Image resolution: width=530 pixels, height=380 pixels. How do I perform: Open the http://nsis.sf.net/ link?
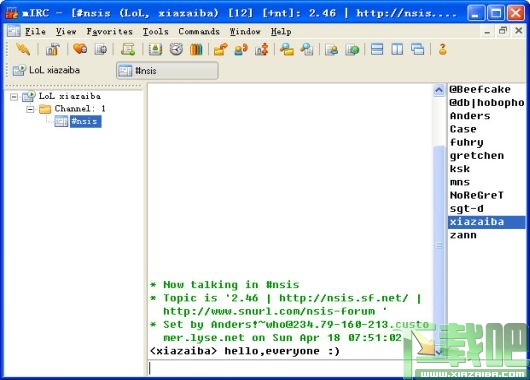pyautogui.click(x=343, y=298)
